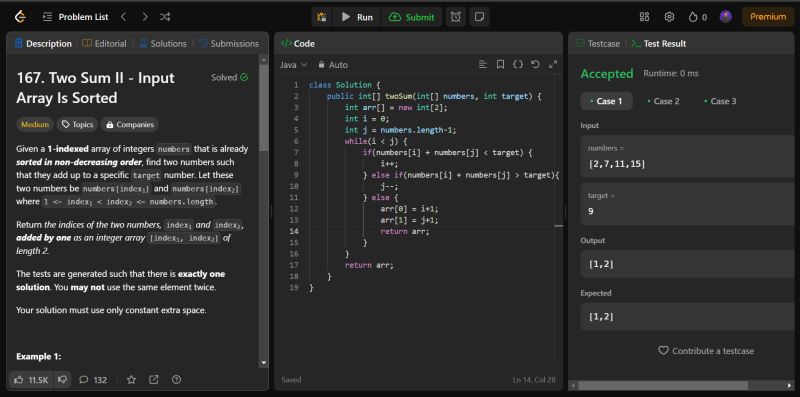Show the Topics tag
The height and width of the screenshot is (397, 800).
(x=78, y=125)
